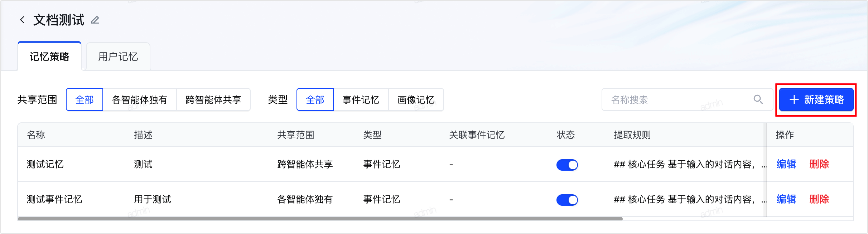Viewport: 868px width, 234px height.
Task: Click 事件记忆 type cell in 测试事件记忆 row
Action: coord(382,199)
